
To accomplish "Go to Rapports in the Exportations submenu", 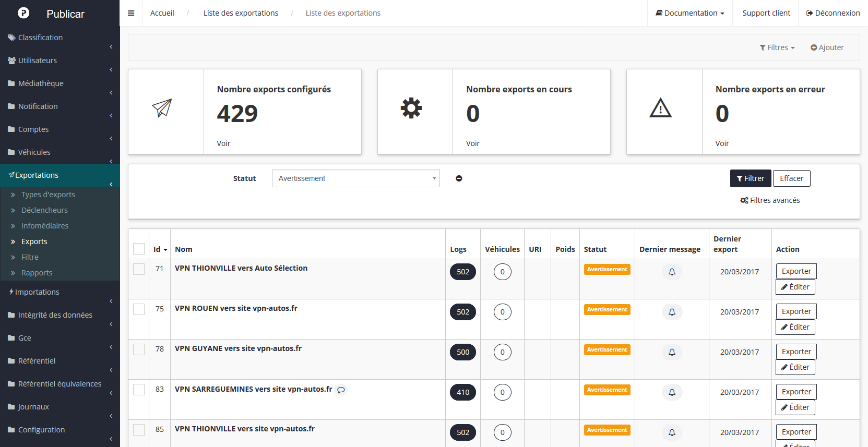I will [x=37, y=273].
